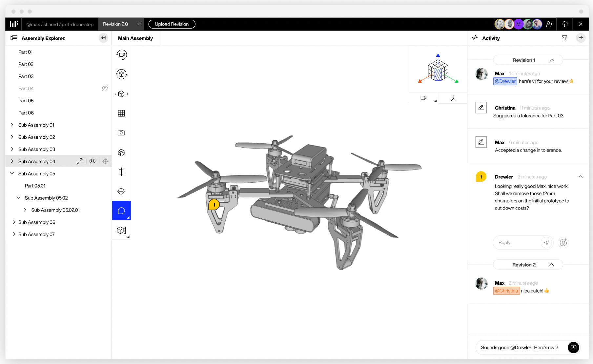Open the Revision 2.0 dropdown
This screenshot has width=593, height=364.
pos(121,24)
